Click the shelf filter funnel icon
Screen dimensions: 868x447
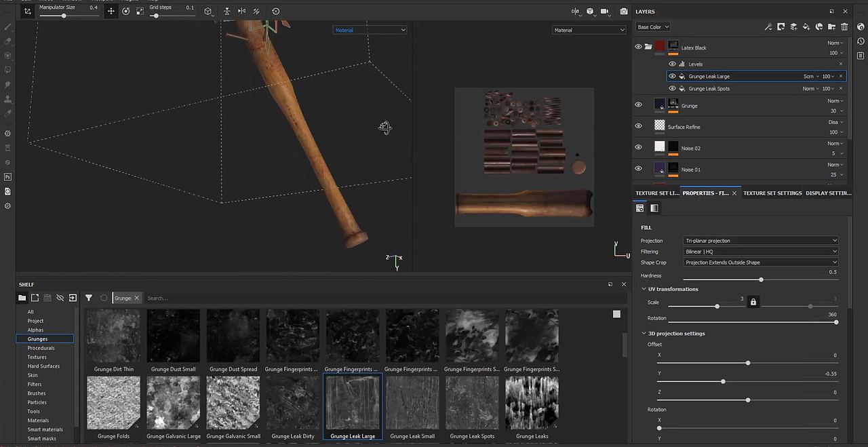click(x=89, y=298)
